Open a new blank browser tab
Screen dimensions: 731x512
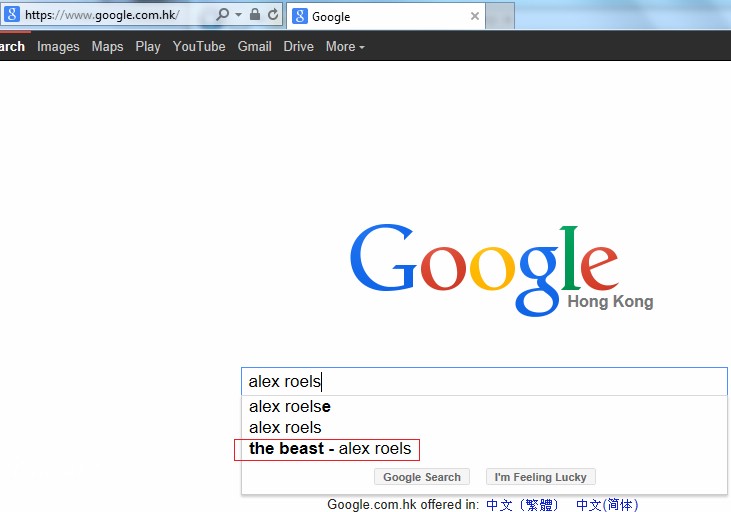pos(500,17)
